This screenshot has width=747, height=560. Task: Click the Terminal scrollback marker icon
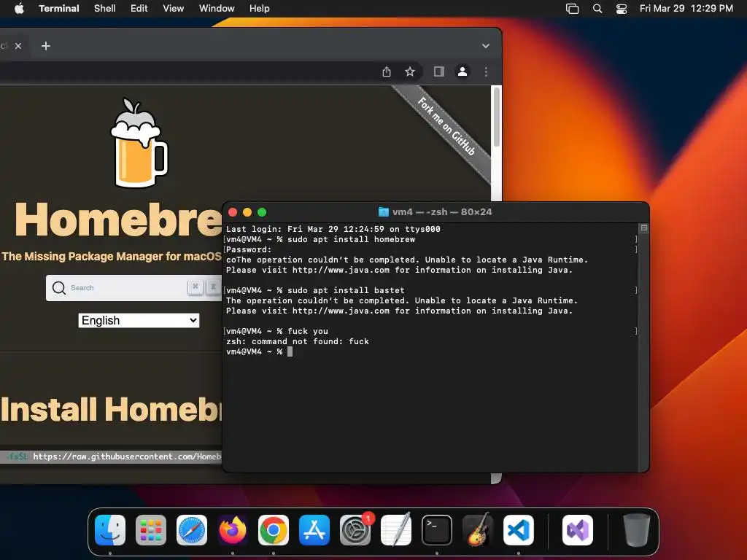(643, 228)
